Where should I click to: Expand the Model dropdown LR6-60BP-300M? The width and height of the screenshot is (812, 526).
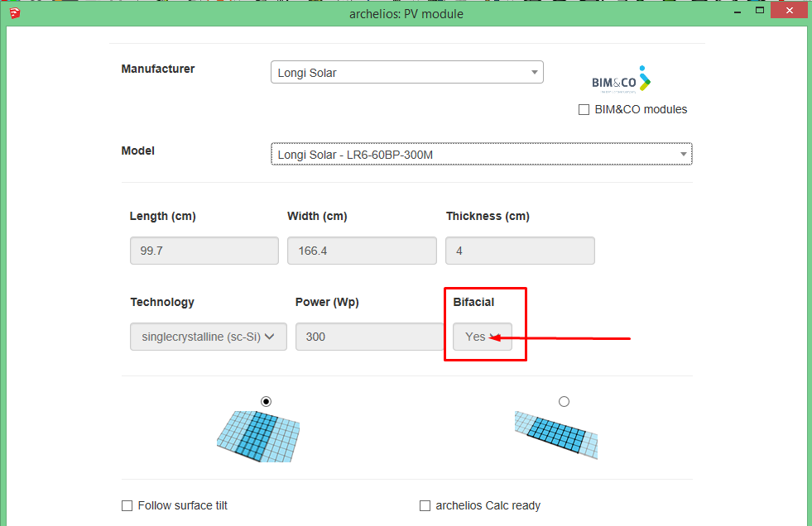point(481,154)
